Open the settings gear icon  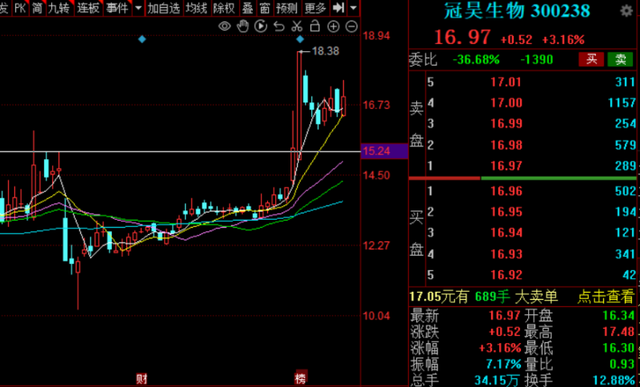pyautogui.click(x=627, y=11)
